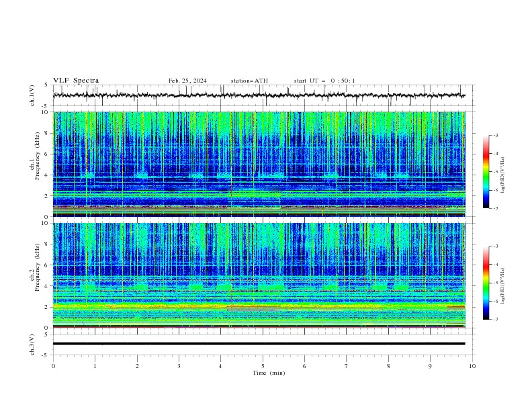Screen dimensions: 532x411
Task: Click the time axis tick label "9"
Action: (430, 366)
